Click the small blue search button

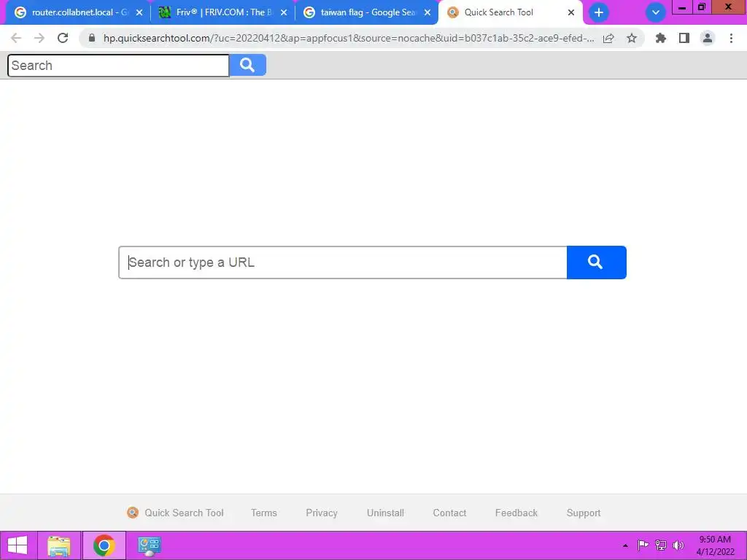click(248, 65)
